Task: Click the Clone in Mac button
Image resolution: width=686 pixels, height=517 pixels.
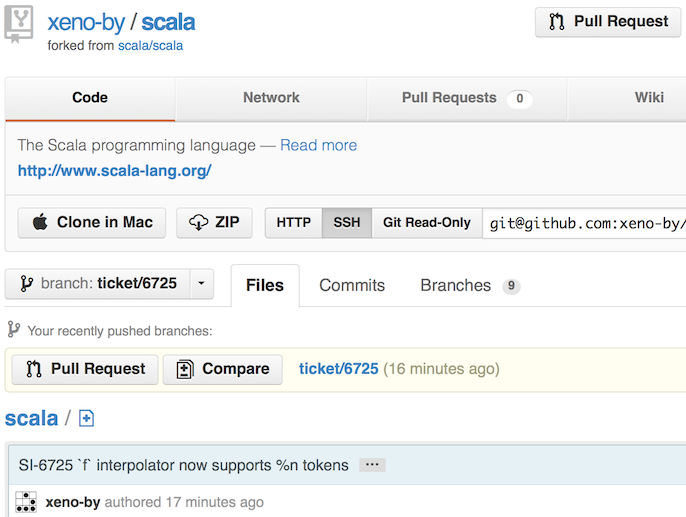Action: tap(92, 223)
